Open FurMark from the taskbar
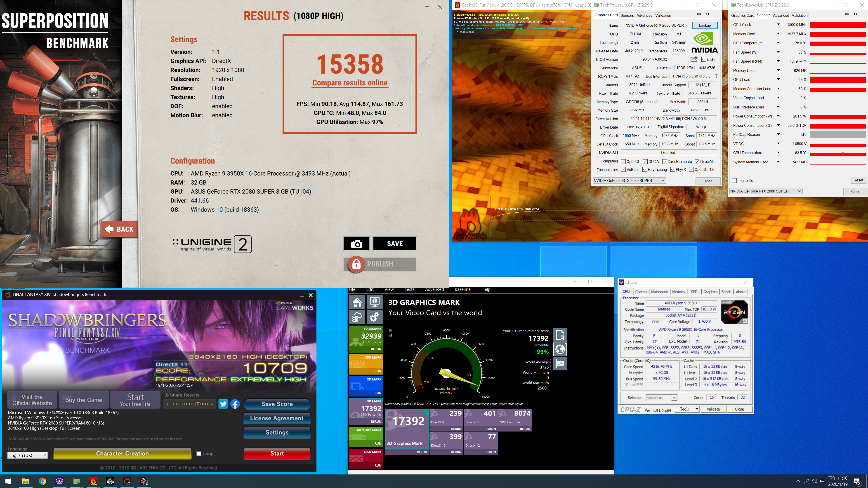The width and height of the screenshot is (868, 488). pyautogui.click(x=93, y=481)
